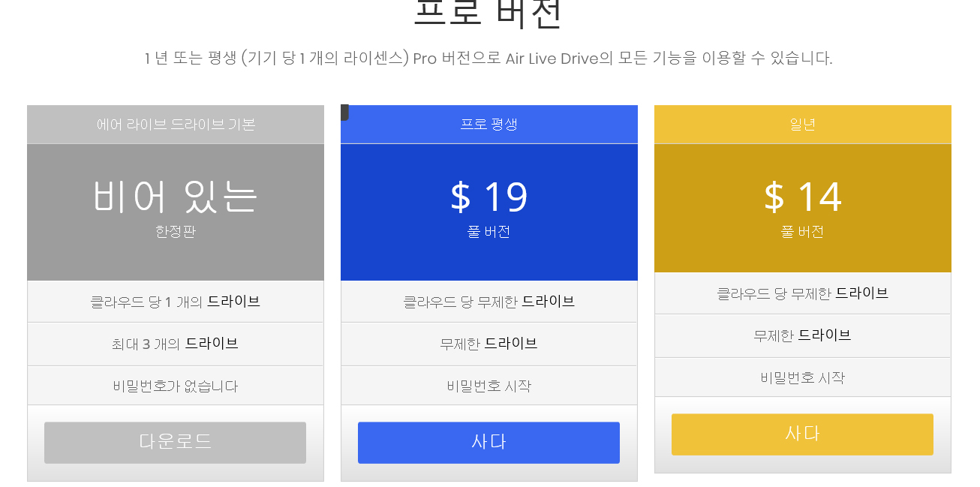
Task: Select the 에어 라이브 드라이브 기본 plan header
Action: (176, 124)
